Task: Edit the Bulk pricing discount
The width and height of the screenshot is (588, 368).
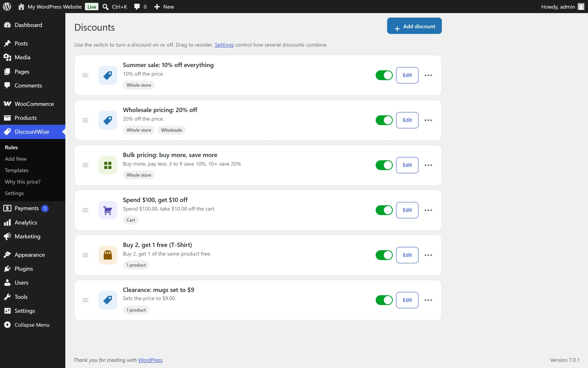Action: point(407,165)
